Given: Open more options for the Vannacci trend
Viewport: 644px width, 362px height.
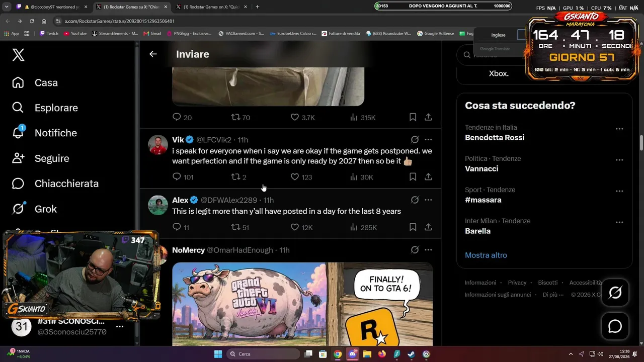Looking at the screenshot, I should [x=619, y=160].
